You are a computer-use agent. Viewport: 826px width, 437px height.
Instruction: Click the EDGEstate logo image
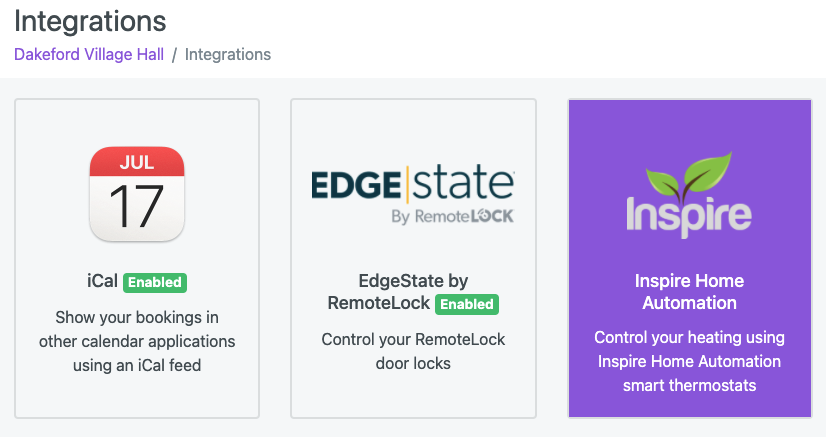(x=413, y=194)
